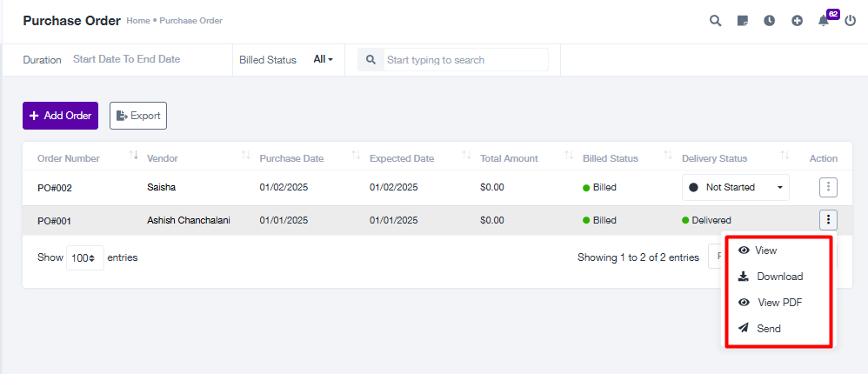This screenshot has width=868, height=374.
Task: Sort by Expected Date arrows
Action: click(x=467, y=156)
